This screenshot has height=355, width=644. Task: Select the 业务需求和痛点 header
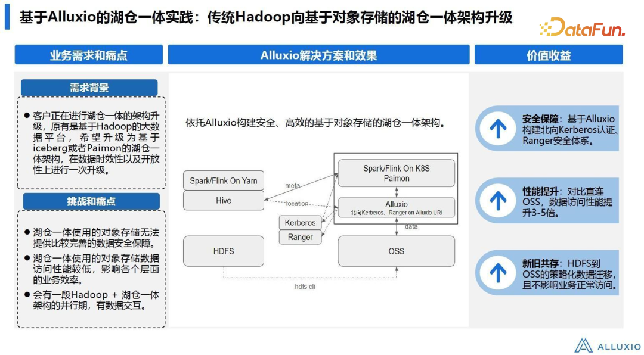[x=89, y=55]
